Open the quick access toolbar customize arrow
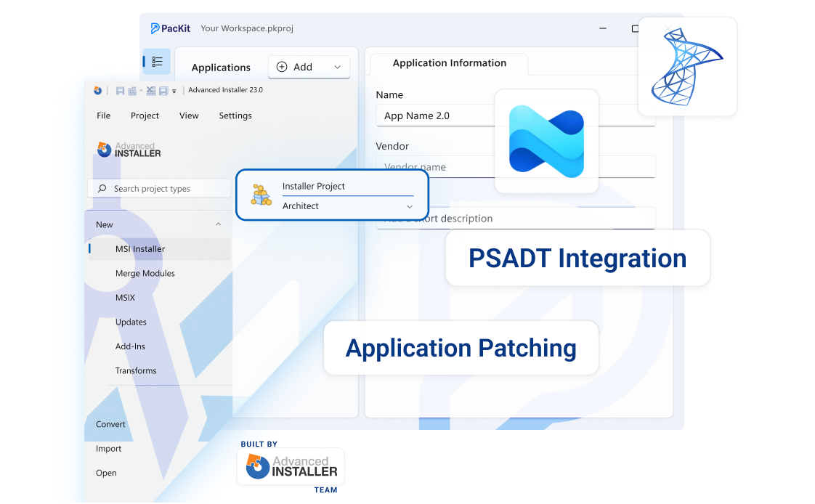Image resolution: width=815 pixels, height=504 pixels. tap(174, 92)
